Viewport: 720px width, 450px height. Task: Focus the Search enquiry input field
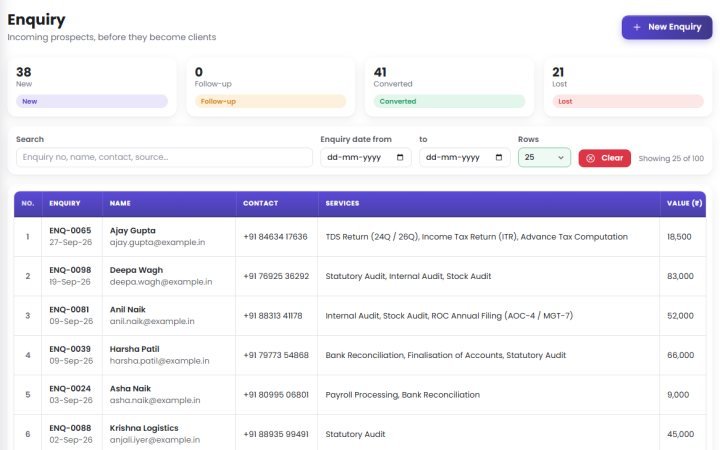pos(164,158)
